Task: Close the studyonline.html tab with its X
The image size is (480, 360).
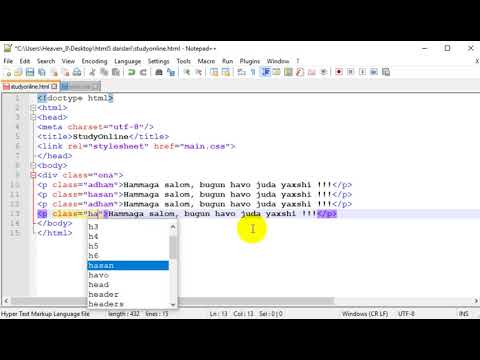Action: (54, 87)
